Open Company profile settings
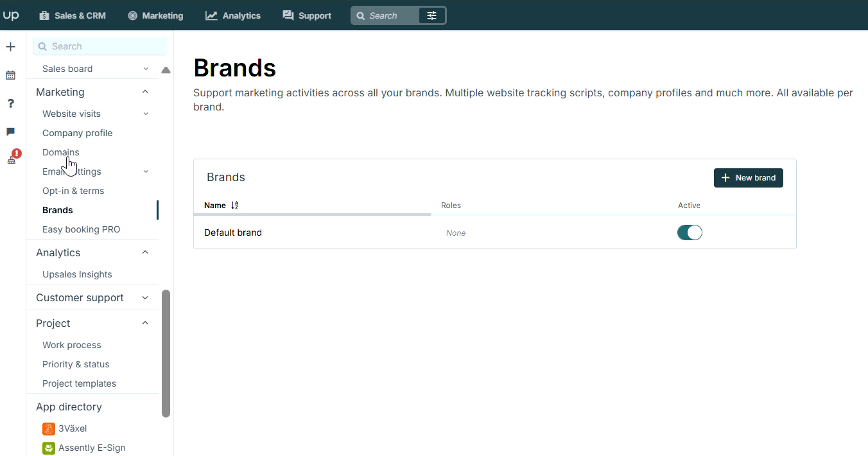Image resolution: width=868 pixels, height=456 pixels. tap(78, 133)
